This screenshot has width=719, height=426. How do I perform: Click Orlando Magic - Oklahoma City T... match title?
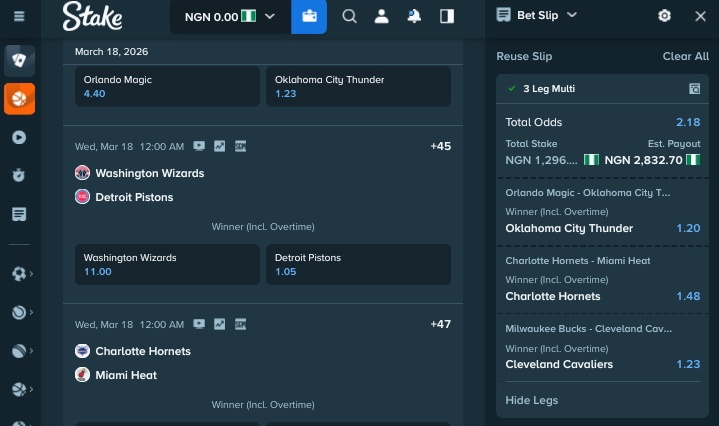coord(588,193)
